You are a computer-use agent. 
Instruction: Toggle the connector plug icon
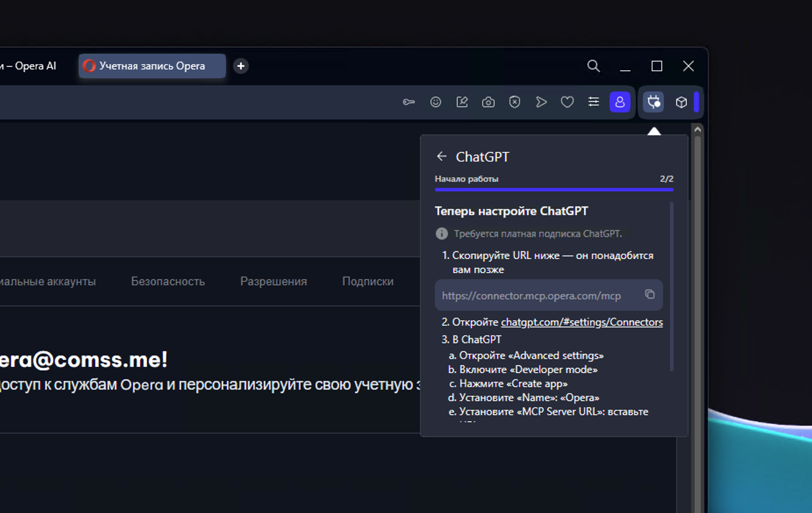[x=654, y=102]
